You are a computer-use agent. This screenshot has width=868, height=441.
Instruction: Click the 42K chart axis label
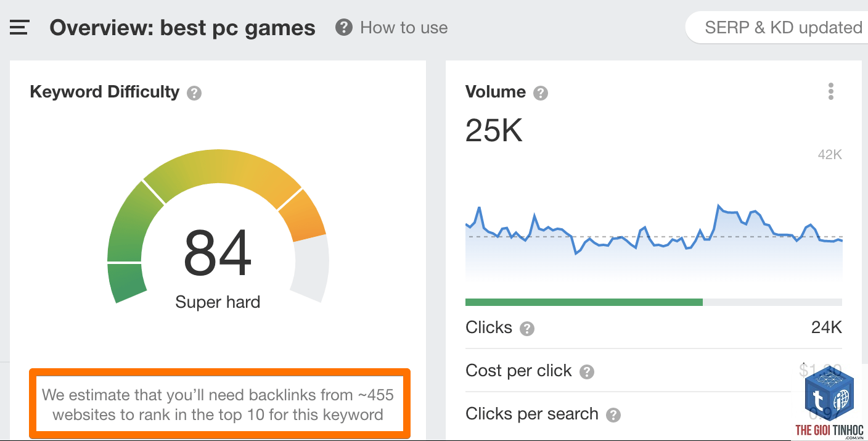pyautogui.click(x=830, y=155)
